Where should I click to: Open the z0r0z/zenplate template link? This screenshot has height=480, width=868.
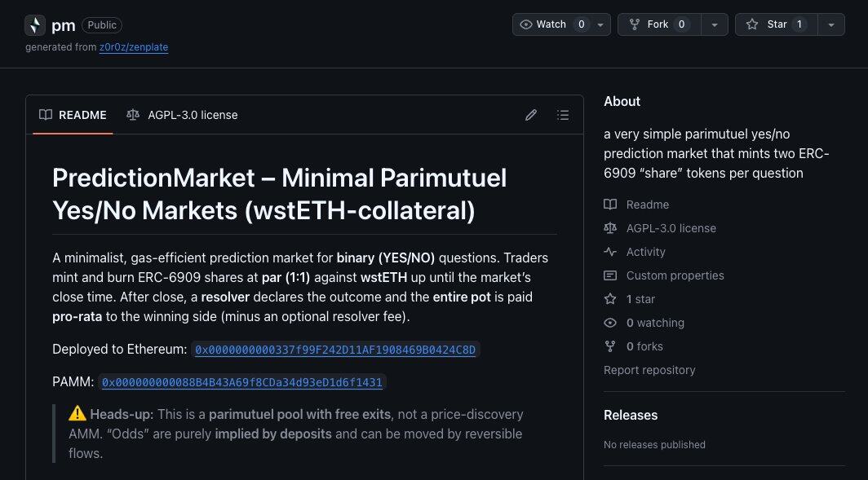click(134, 47)
